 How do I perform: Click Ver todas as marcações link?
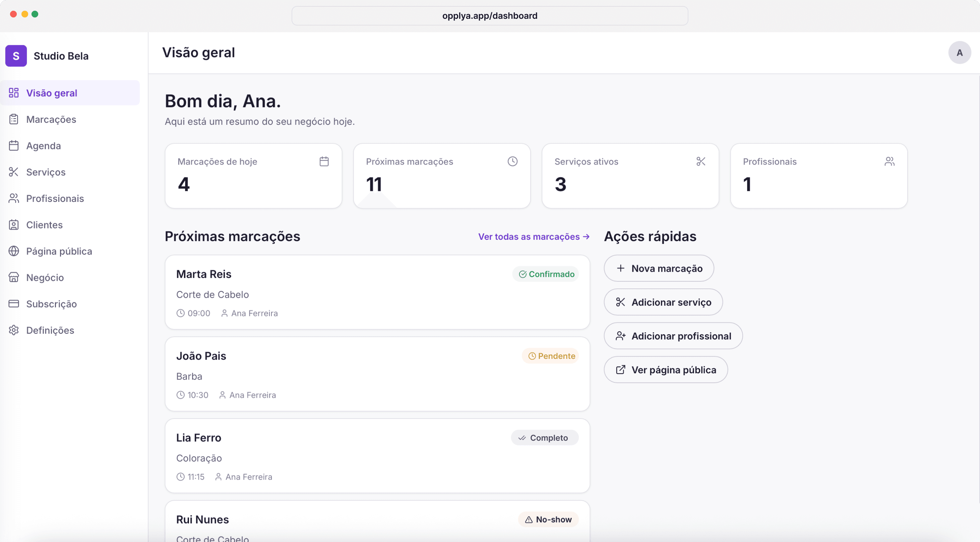pyautogui.click(x=534, y=237)
